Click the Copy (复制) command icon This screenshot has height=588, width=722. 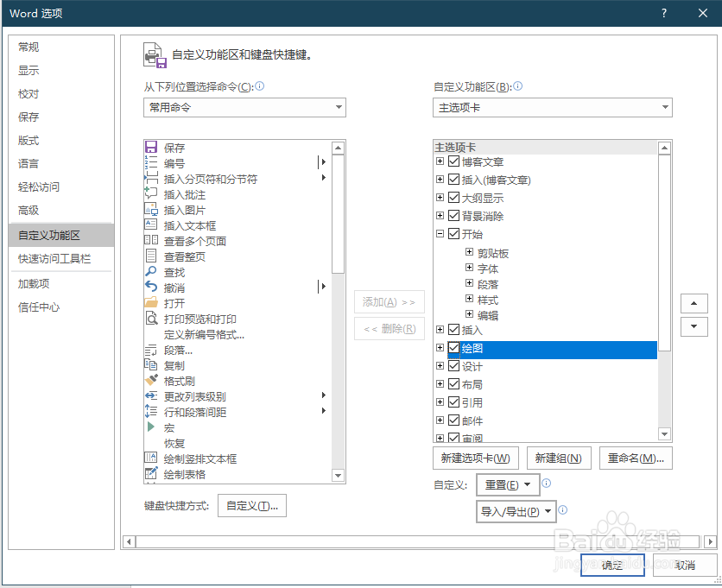(x=151, y=365)
